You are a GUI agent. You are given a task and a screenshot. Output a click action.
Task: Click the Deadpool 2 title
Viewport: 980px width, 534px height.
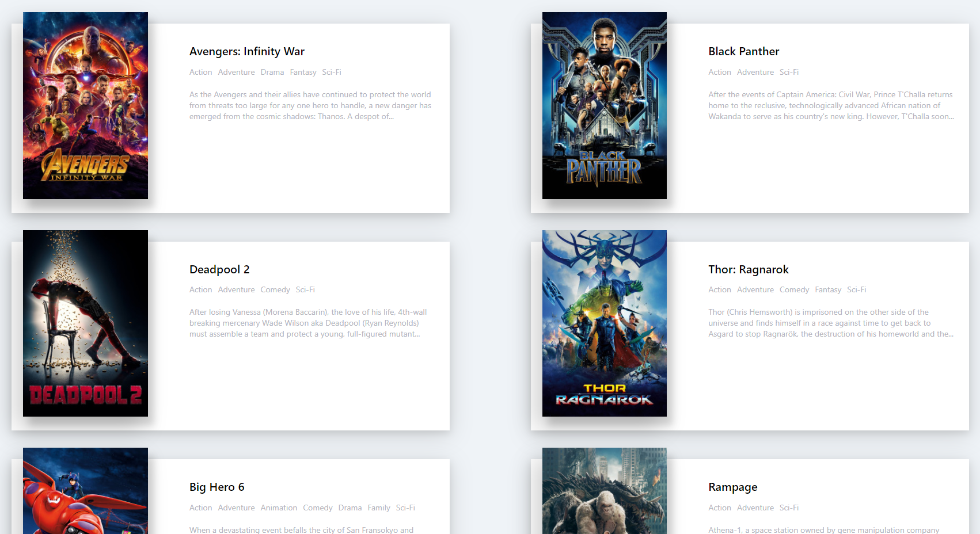coord(219,269)
